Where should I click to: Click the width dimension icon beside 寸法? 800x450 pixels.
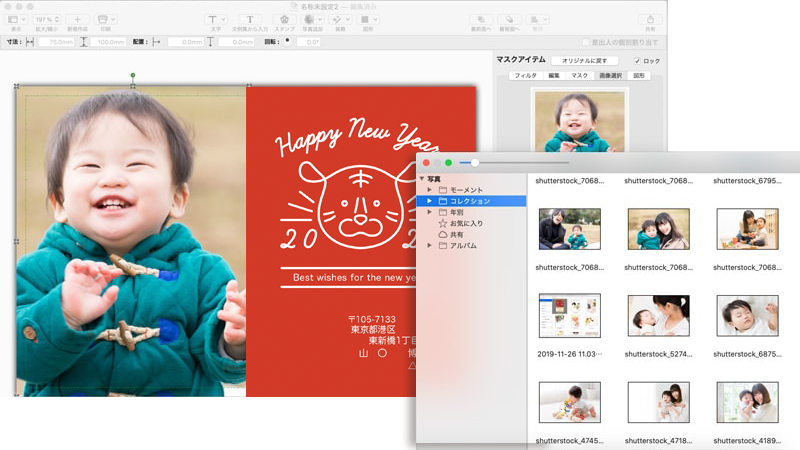point(30,42)
